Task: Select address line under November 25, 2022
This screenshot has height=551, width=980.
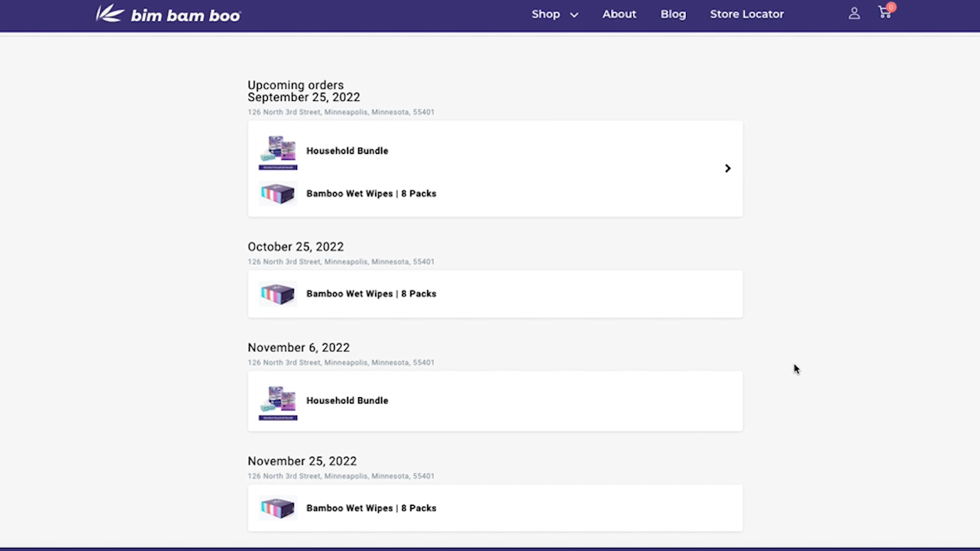Action: 341,476
